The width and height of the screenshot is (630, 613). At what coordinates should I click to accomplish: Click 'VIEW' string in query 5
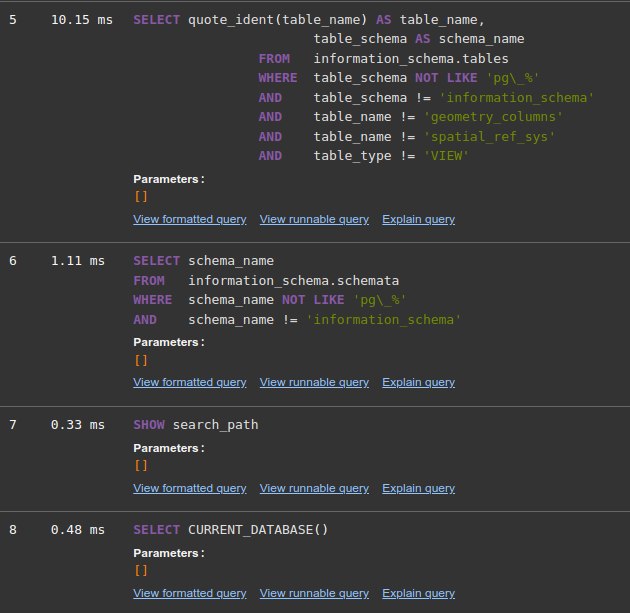pos(446,156)
